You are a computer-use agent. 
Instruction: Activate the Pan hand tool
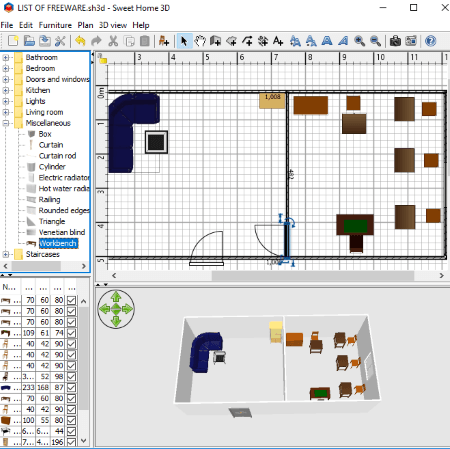click(200, 41)
